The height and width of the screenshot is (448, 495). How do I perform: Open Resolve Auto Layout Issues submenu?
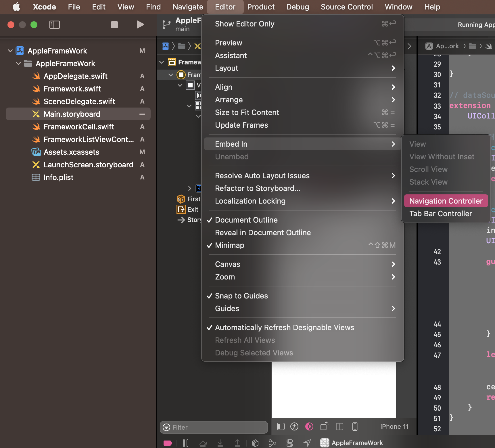303,176
